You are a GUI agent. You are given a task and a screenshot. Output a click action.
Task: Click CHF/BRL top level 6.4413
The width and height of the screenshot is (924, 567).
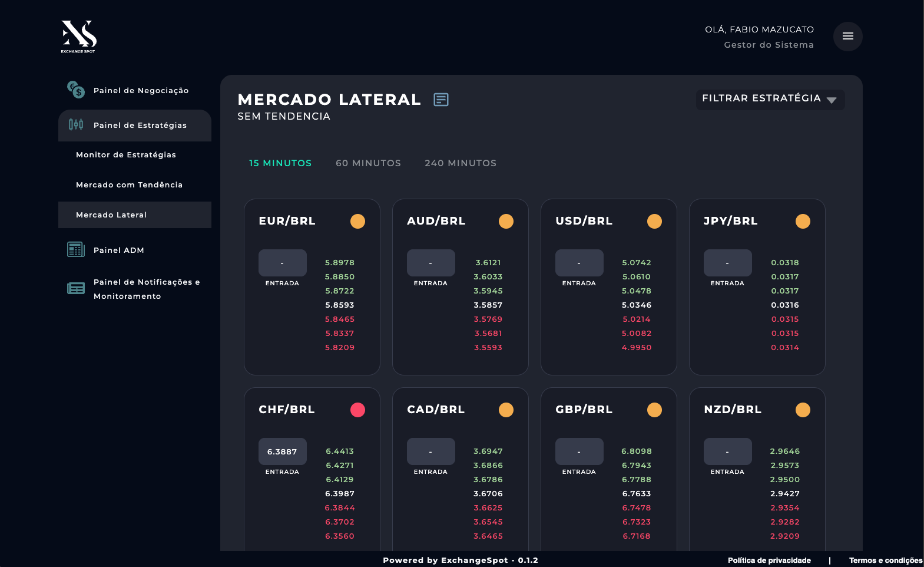pyautogui.click(x=340, y=451)
